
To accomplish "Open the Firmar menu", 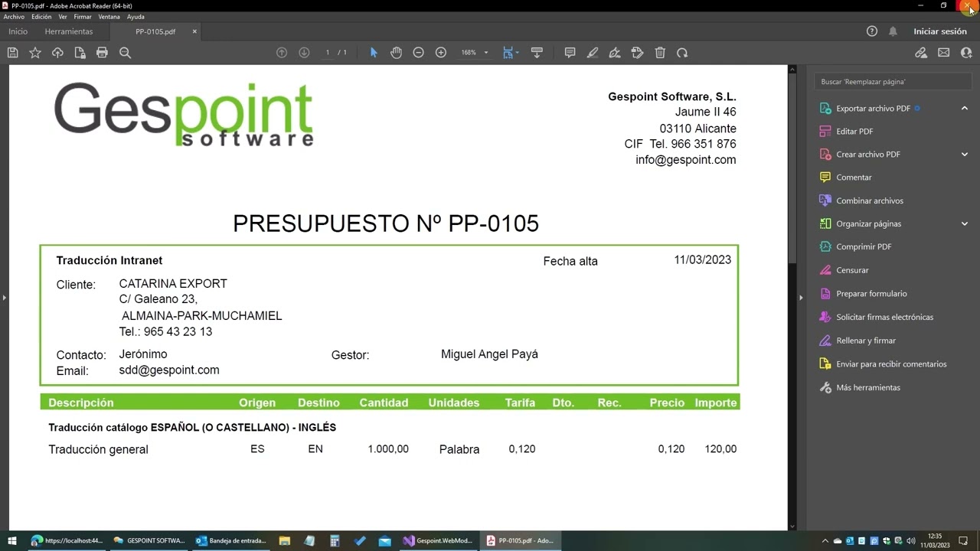I will [x=83, y=17].
